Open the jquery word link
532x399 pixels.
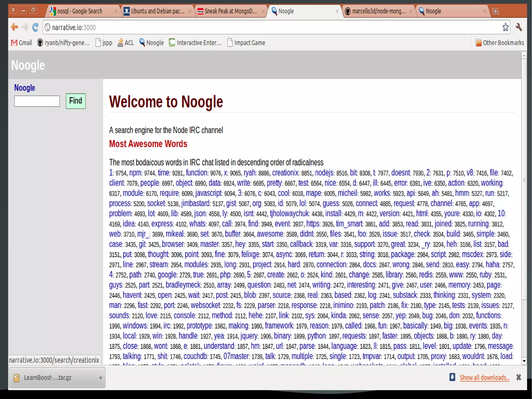point(249,336)
